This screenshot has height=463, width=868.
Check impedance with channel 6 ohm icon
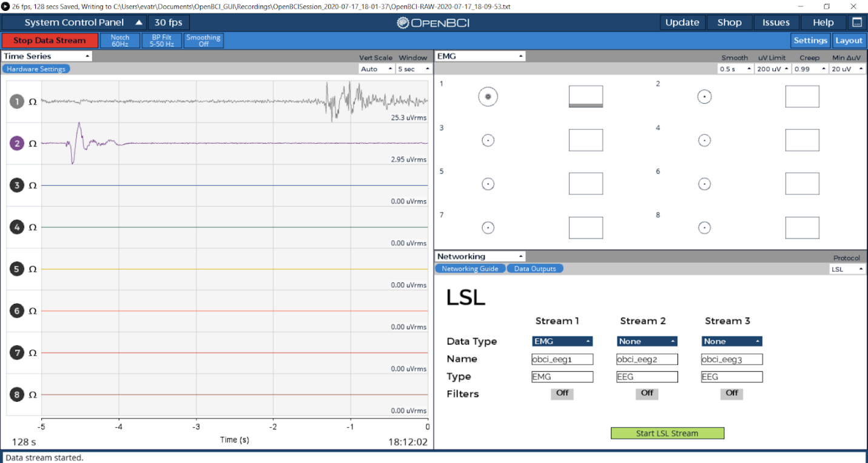(33, 311)
